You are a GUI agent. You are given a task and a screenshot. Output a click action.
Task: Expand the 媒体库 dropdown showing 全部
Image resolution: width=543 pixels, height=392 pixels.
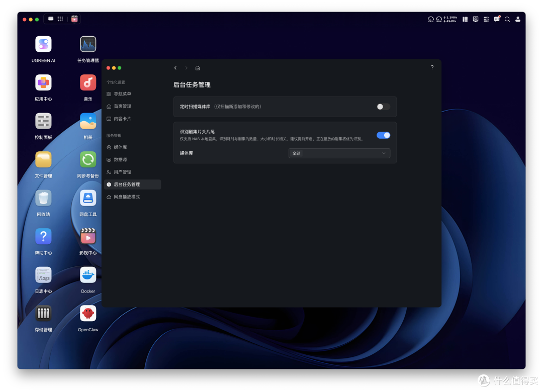pyautogui.click(x=339, y=153)
